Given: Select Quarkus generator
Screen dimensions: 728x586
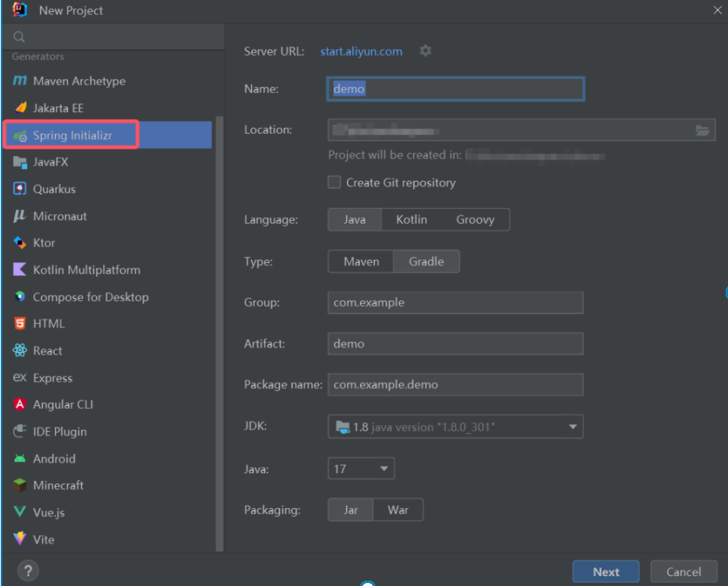Looking at the screenshot, I should (107, 189).
